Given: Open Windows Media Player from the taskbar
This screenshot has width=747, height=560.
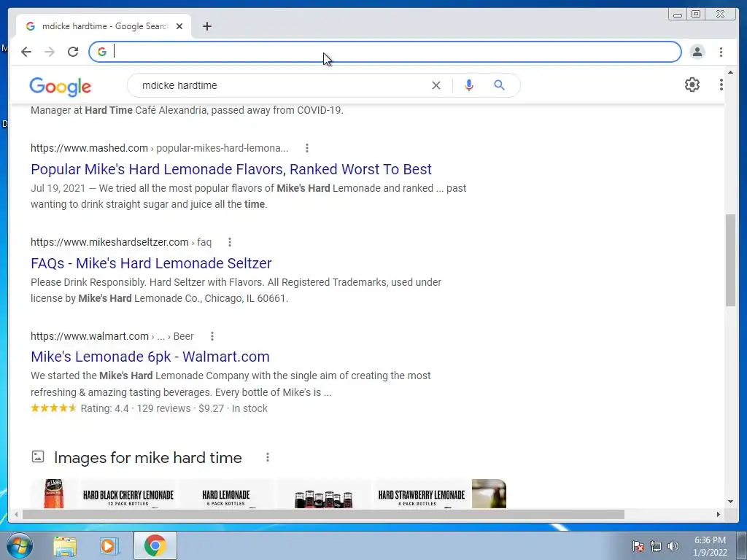Looking at the screenshot, I should 109,545.
